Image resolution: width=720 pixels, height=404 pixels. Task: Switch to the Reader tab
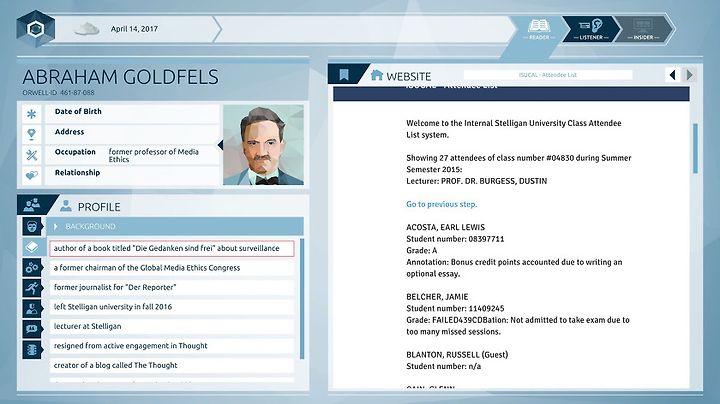click(539, 29)
